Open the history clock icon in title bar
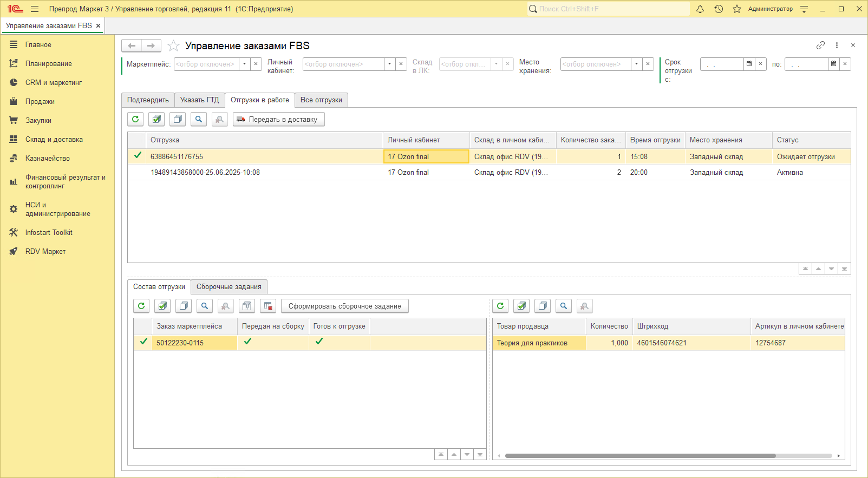The height and width of the screenshot is (478, 868). tap(719, 9)
